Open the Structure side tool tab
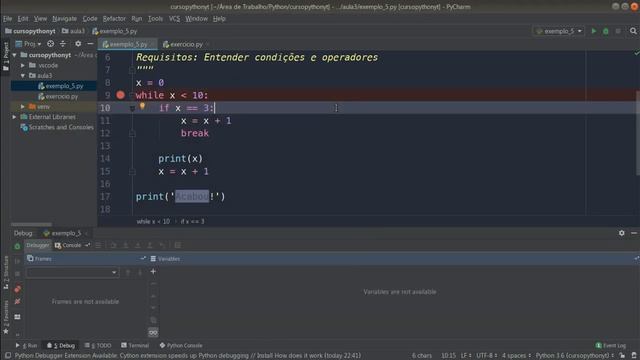 [x=6, y=272]
